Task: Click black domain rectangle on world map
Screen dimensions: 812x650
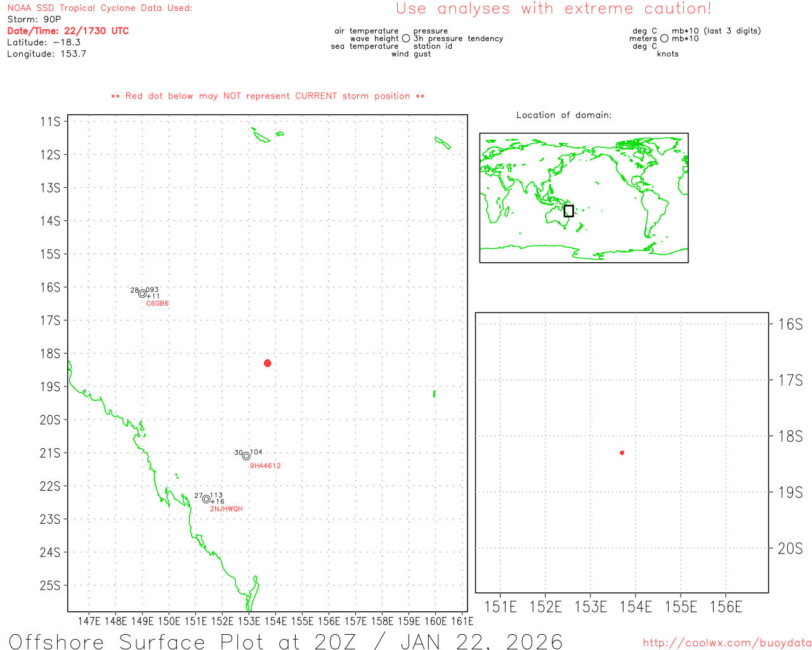Action: pos(568,211)
